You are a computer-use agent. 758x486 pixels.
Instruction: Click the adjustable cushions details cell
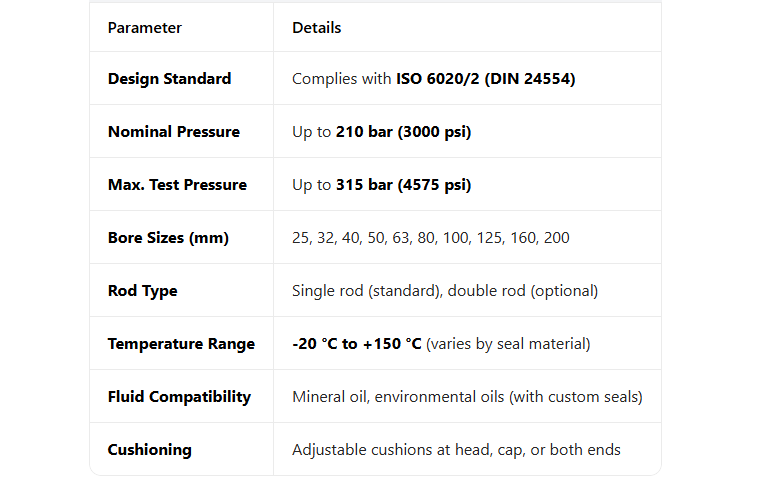pyautogui.click(x=456, y=450)
